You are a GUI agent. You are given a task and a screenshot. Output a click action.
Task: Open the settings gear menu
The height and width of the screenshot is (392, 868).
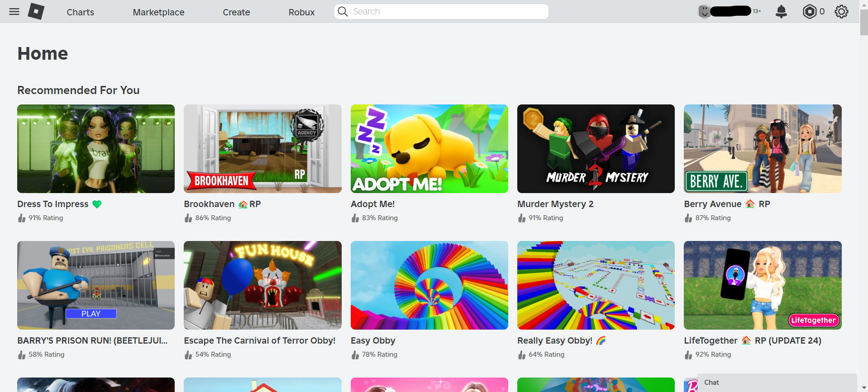(841, 11)
